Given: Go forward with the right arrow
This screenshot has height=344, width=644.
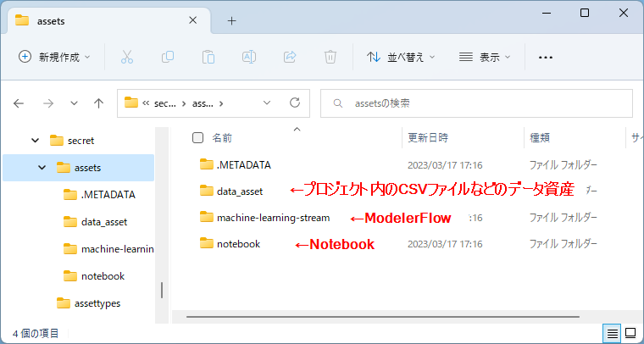Looking at the screenshot, I should coord(48,103).
